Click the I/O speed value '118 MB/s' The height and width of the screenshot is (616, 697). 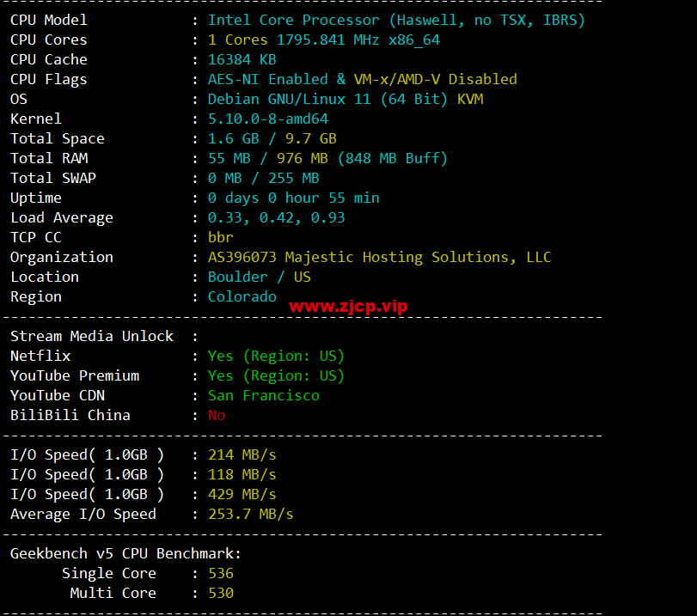coord(242,474)
